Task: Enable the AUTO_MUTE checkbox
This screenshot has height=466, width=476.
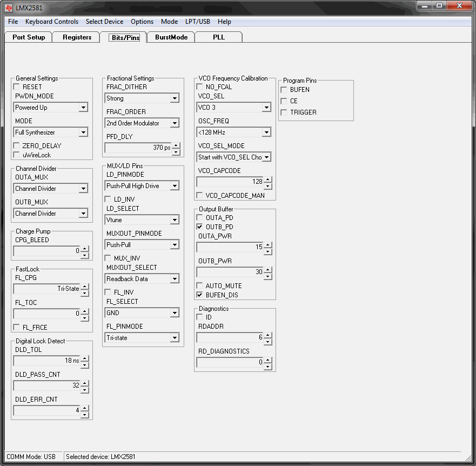Action: tap(200, 285)
